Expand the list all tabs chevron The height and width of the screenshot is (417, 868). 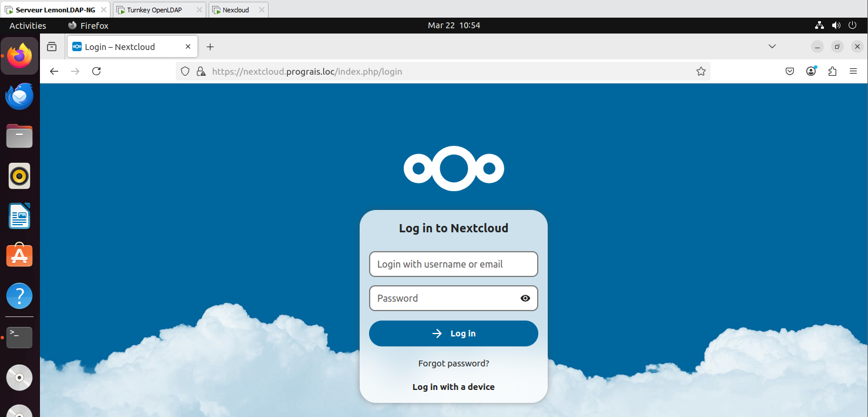772,46
